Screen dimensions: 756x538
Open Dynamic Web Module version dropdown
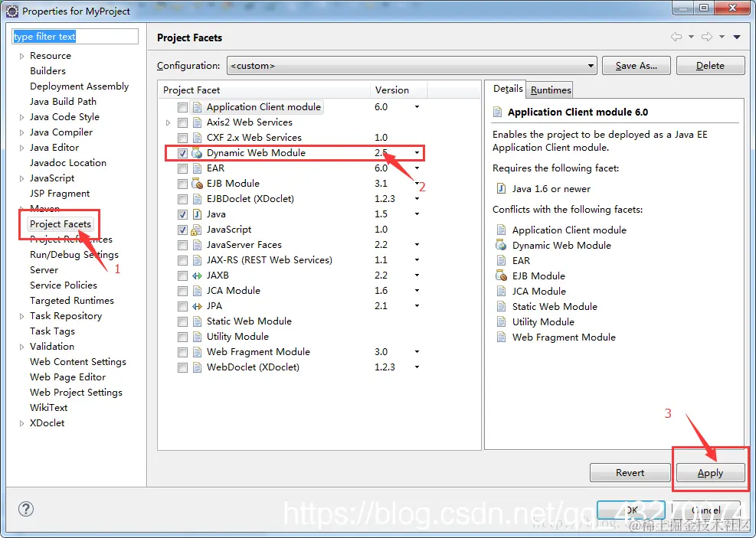(417, 153)
